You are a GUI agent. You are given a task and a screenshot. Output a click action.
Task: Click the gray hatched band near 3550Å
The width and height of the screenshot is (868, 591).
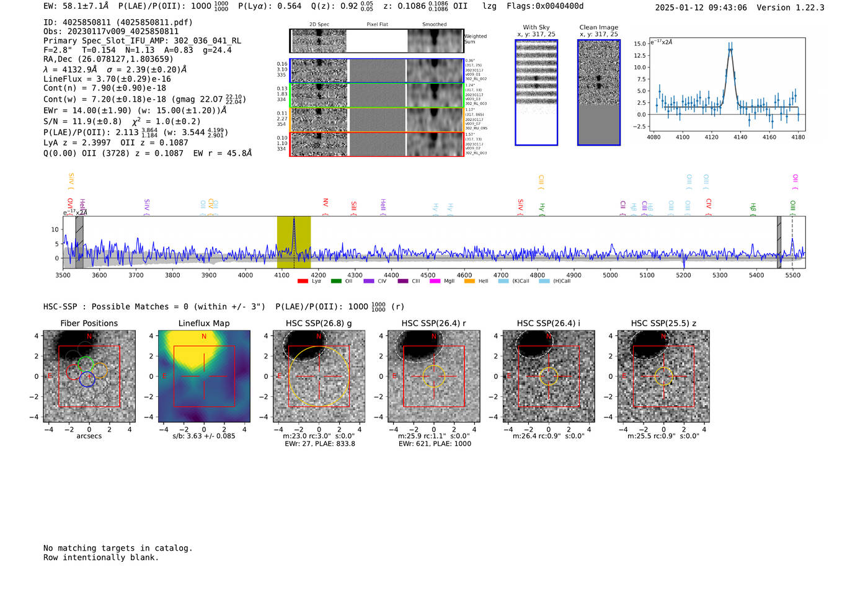(79, 242)
